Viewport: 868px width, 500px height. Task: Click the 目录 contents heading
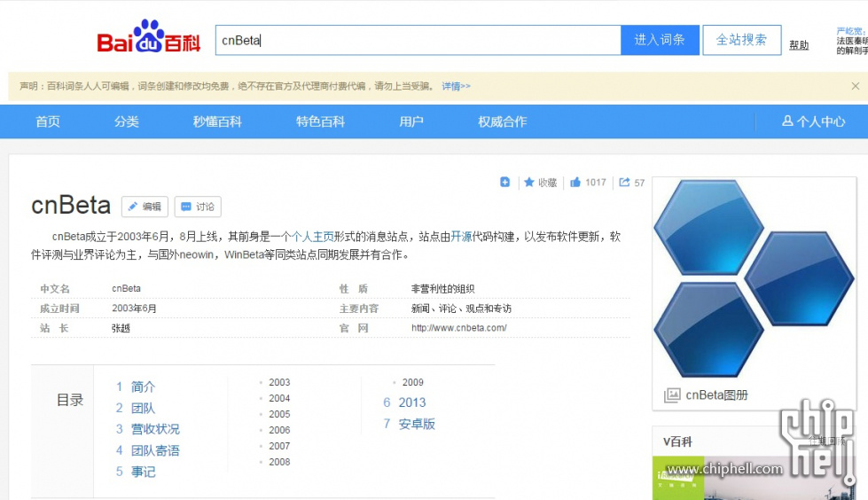click(x=70, y=400)
